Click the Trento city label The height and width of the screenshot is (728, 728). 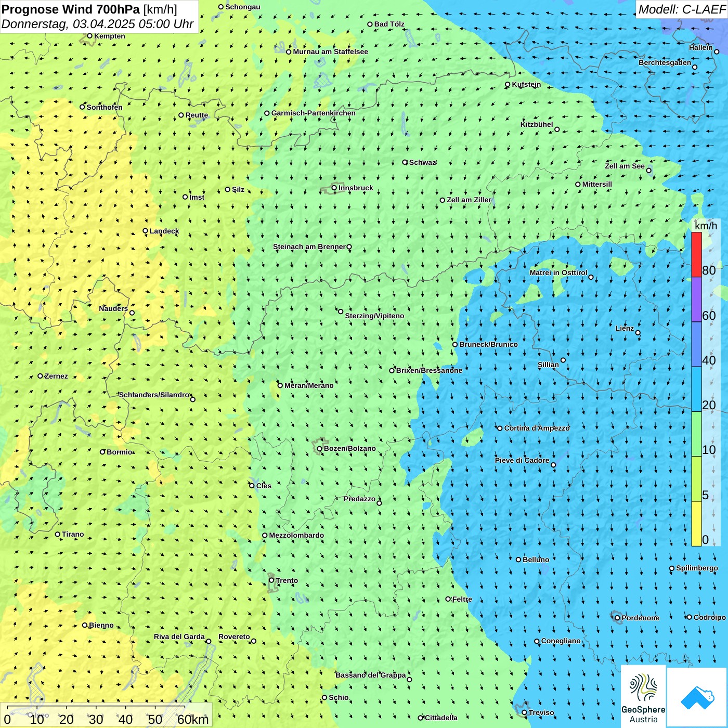click(287, 580)
